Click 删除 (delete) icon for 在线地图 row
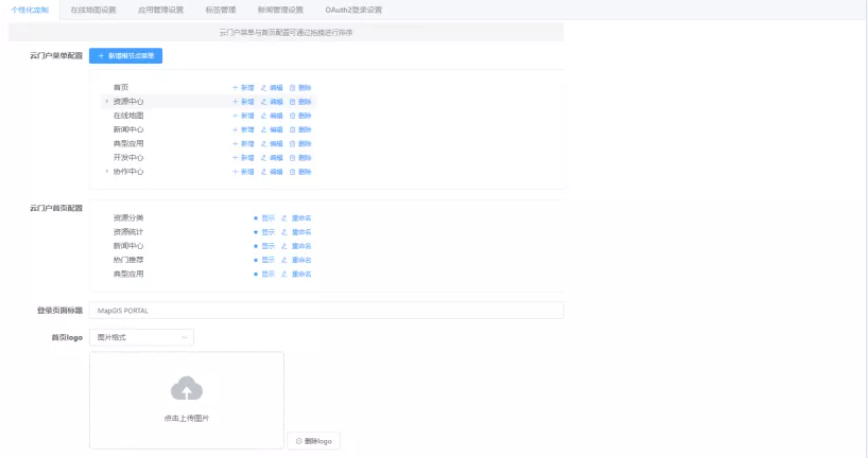The height and width of the screenshot is (458, 868). (292, 116)
